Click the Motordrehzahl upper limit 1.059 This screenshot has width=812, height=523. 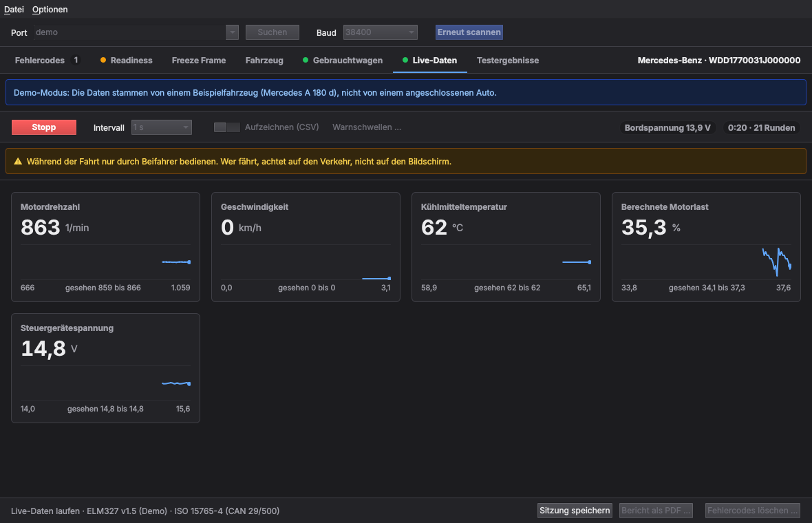pos(181,288)
